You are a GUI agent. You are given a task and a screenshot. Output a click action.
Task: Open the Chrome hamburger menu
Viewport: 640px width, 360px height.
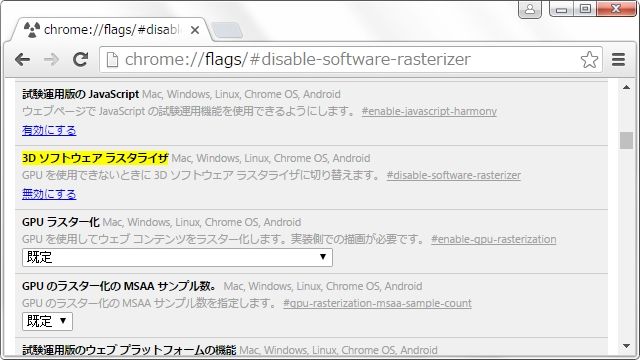coord(618,60)
